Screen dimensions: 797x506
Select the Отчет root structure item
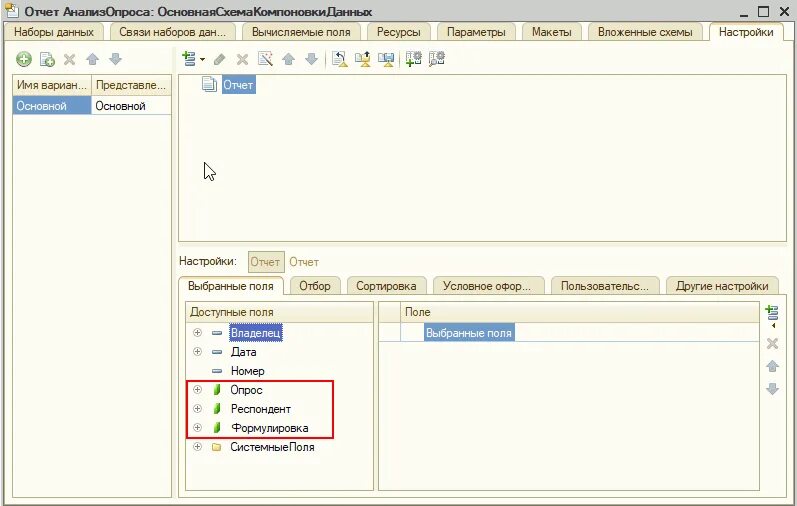tap(238, 85)
